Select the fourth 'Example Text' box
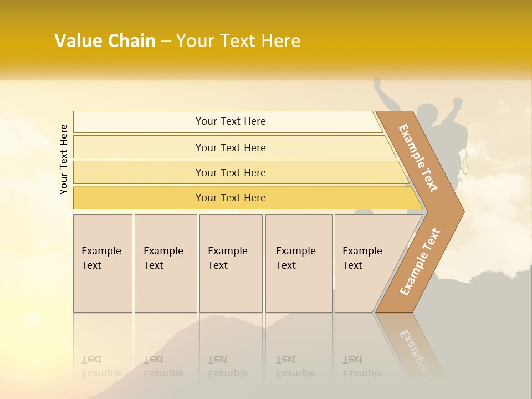532x399 pixels. point(299,263)
